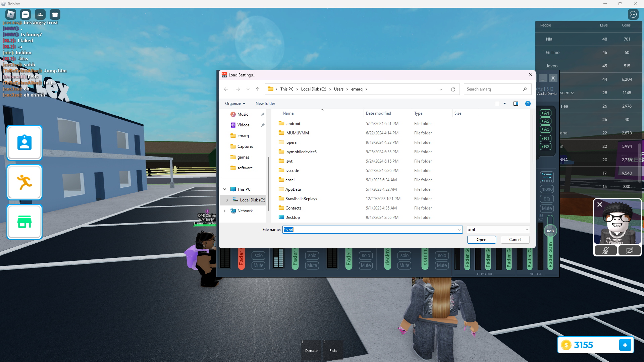The width and height of the screenshot is (644, 362).
Task: Show previous locations in the address bar
Action: tap(441, 89)
